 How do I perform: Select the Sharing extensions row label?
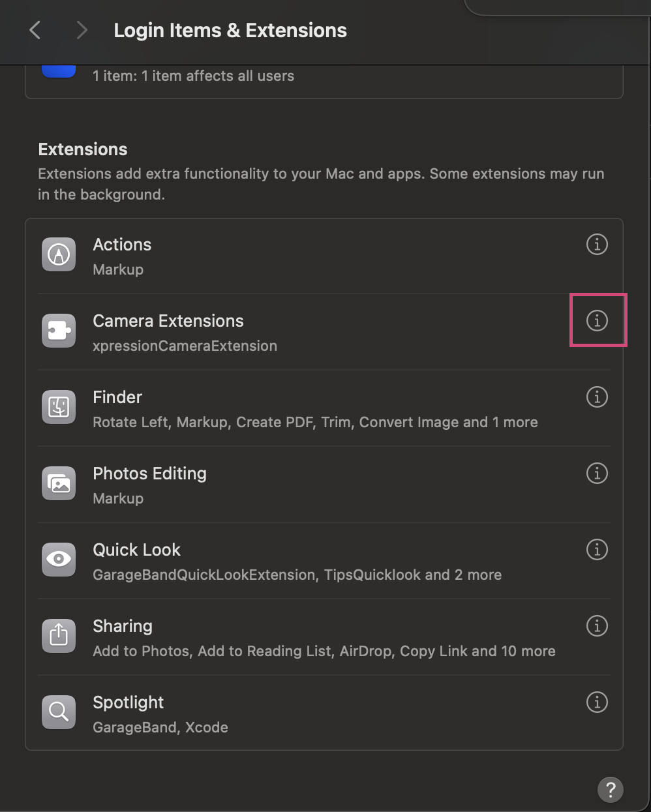coord(123,626)
